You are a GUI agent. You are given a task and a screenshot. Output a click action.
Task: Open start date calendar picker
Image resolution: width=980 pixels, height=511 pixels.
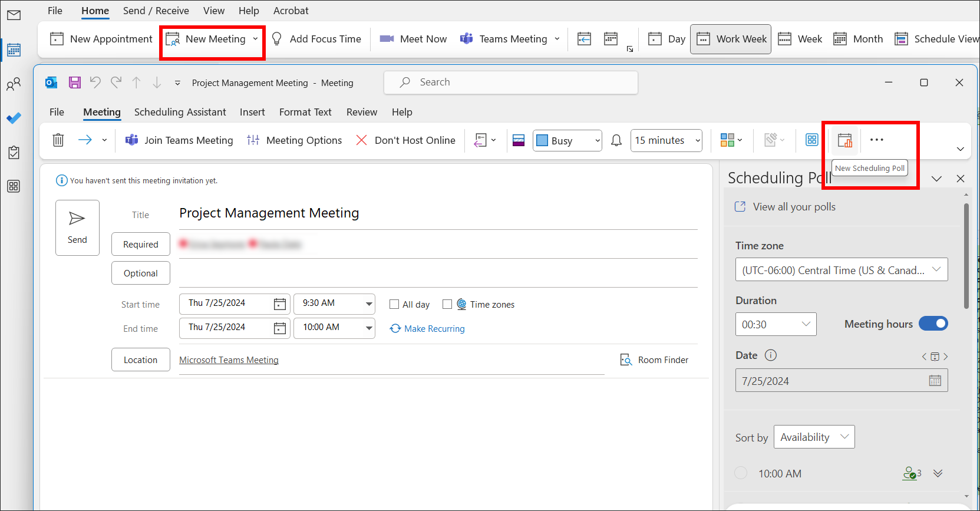click(x=280, y=304)
